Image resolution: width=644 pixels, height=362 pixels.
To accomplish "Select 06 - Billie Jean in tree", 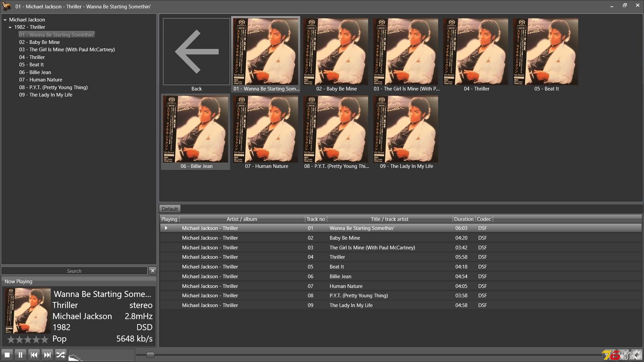I will [35, 72].
